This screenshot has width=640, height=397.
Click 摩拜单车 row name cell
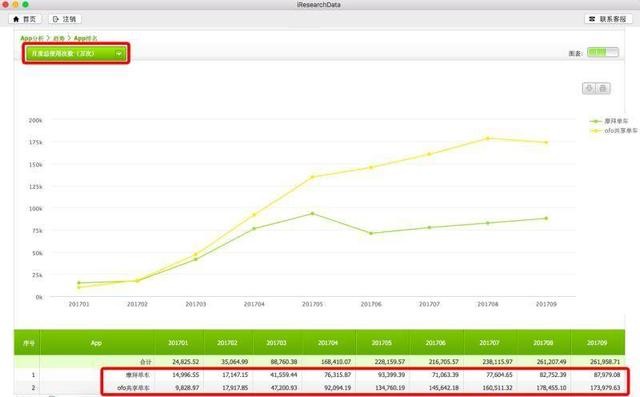click(137, 375)
